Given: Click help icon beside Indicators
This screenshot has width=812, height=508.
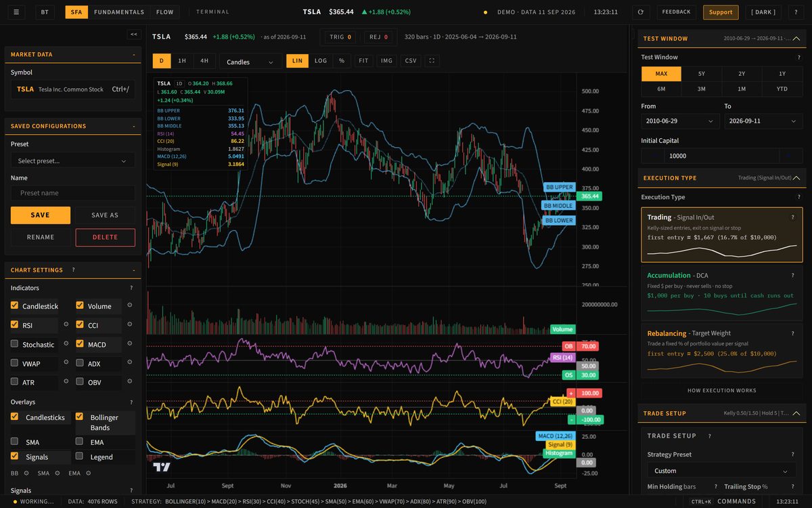Looking at the screenshot, I should 131,288.
